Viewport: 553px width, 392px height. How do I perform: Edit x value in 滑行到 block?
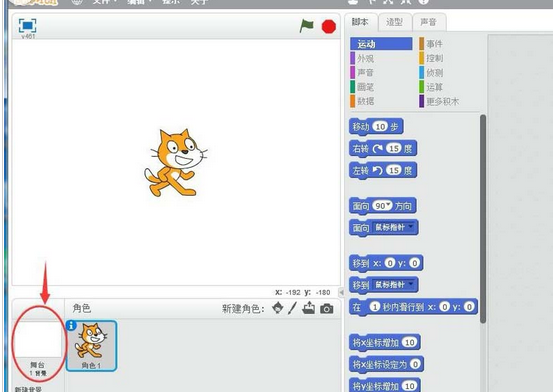(x=445, y=307)
